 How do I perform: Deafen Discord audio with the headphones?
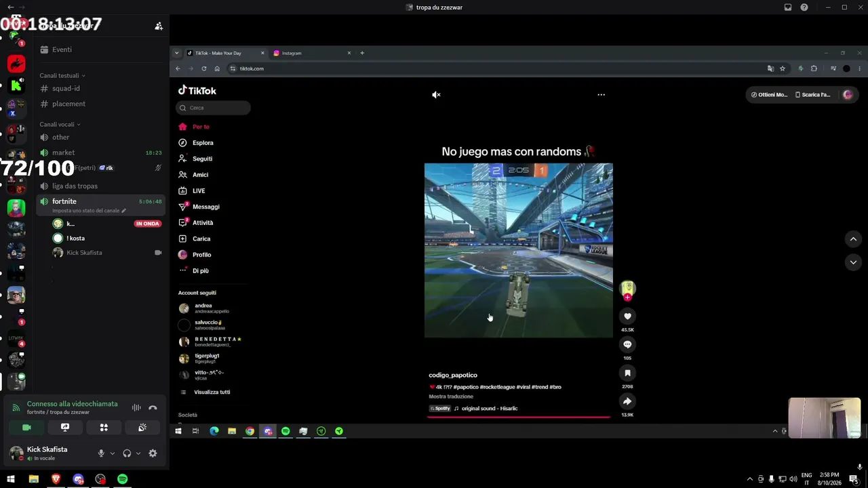click(127, 453)
